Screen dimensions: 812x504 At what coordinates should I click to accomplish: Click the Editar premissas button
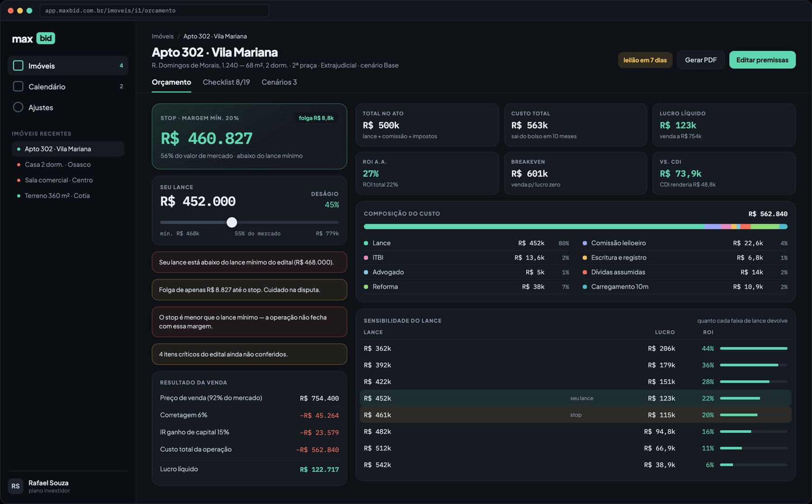tap(762, 60)
